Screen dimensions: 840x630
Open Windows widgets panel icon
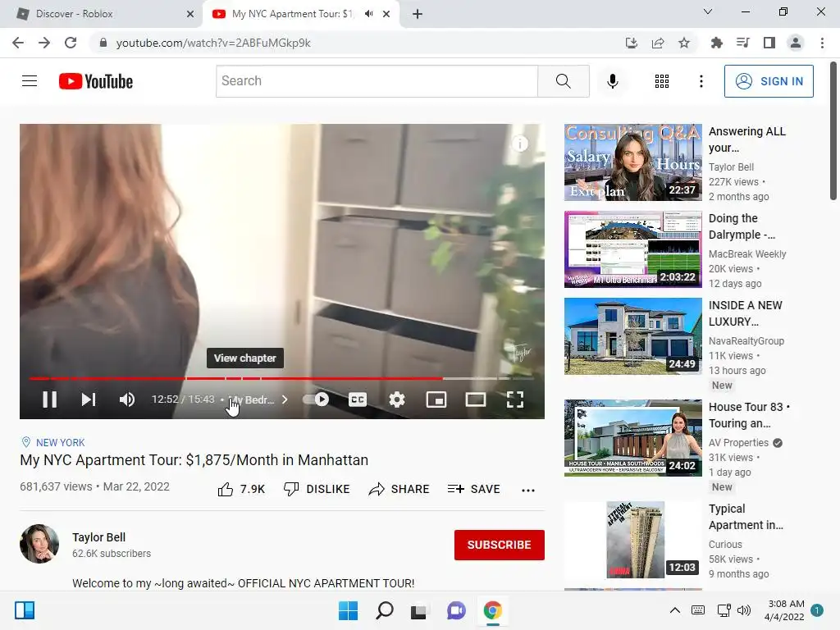25,610
